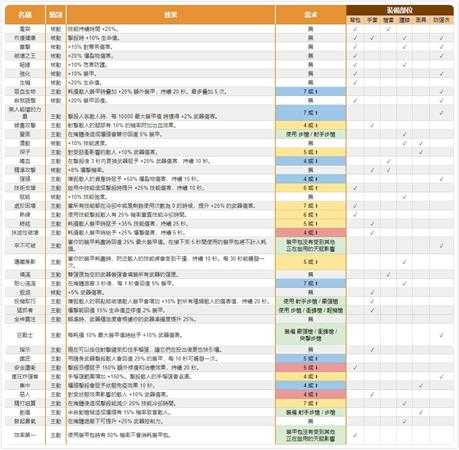The height and width of the screenshot is (450, 459).
Task: Select the "+8% 爆擊機率。" effect text
Action: (x=86, y=170)
